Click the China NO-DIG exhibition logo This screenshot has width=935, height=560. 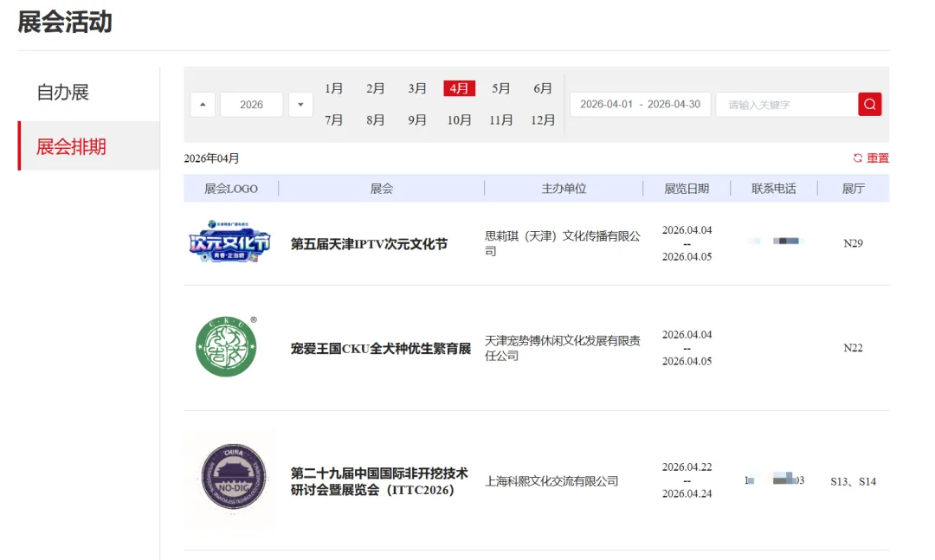click(233, 476)
